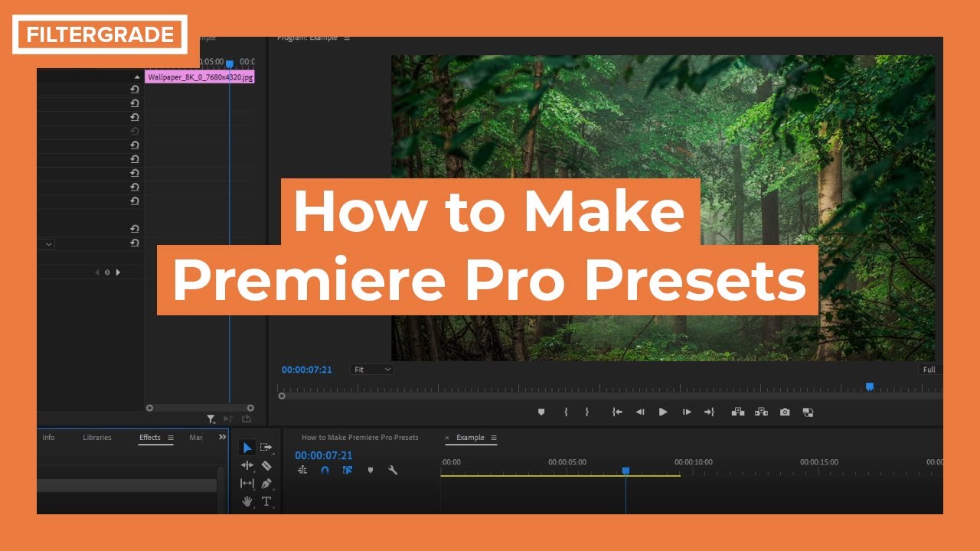Screen dimensions: 980x551
Task: Click Effect Controls filter properties icon
Action: (x=211, y=419)
